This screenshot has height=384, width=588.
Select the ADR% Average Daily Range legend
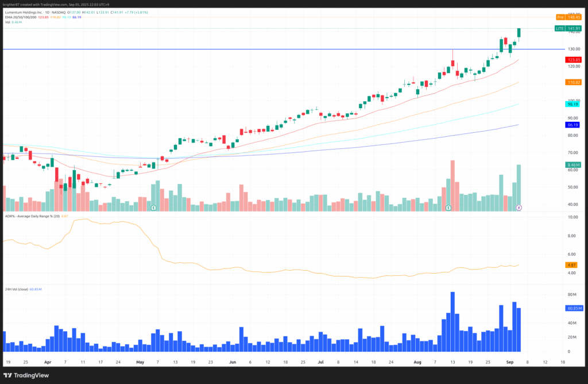click(x=32, y=216)
